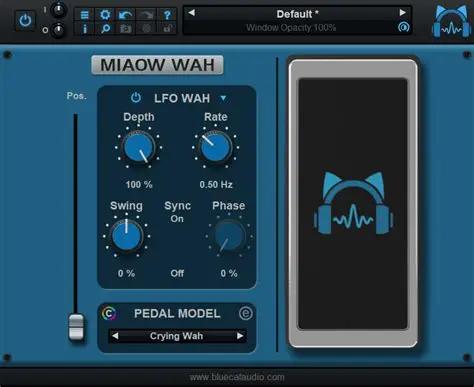Click the 'e' edit icon beside Pedal Model
This screenshot has height=387, width=474.
pyautogui.click(x=246, y=313)
